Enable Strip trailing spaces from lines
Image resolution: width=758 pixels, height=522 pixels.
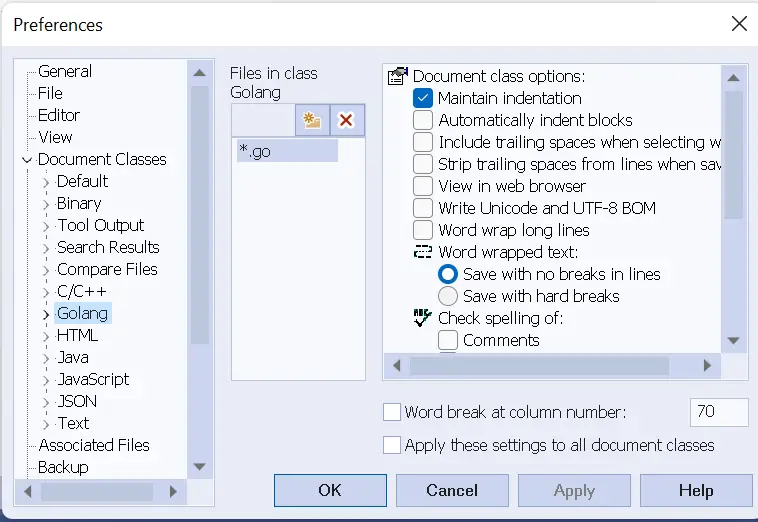pyautogui.click(x=423, y=164)
